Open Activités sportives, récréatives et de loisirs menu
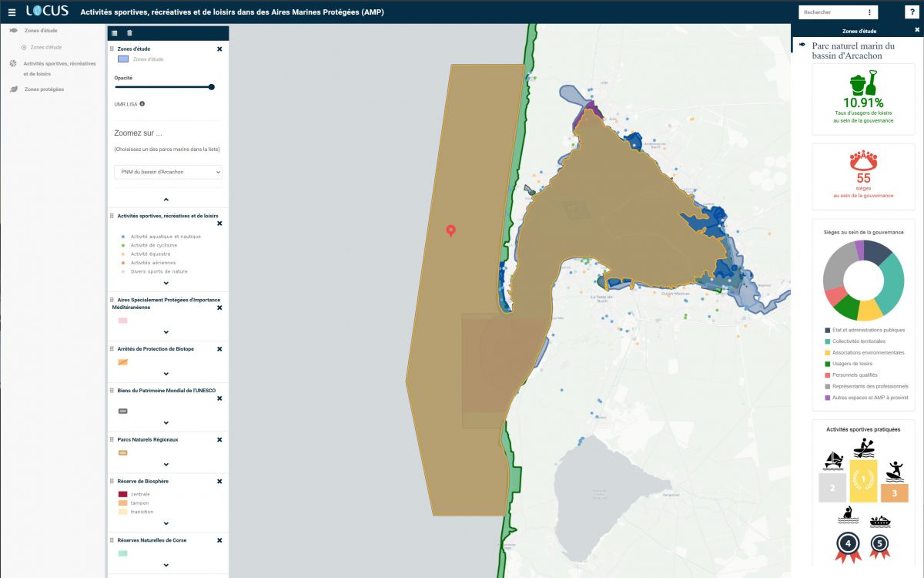 click(x=60, y=69)
